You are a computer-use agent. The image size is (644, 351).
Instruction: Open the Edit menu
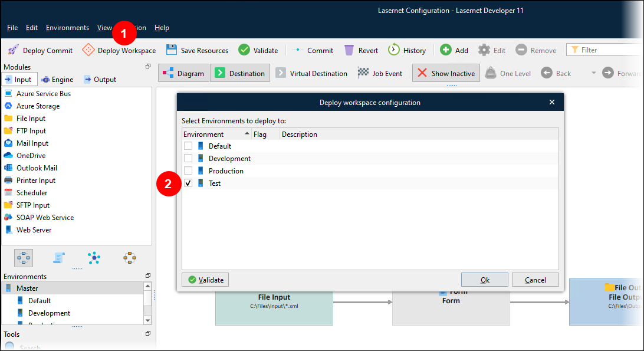coord(32,28)
